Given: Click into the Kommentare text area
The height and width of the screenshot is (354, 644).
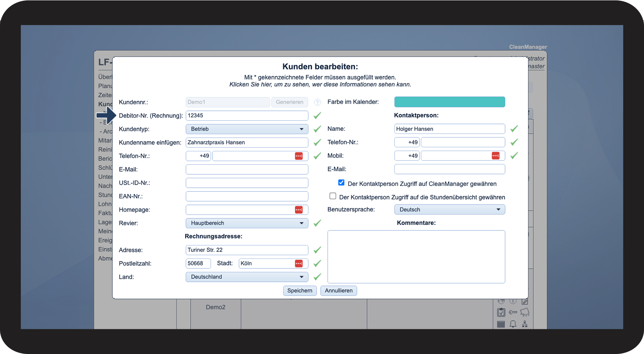Looking at the screenshot, I should (x=416, y=257).
